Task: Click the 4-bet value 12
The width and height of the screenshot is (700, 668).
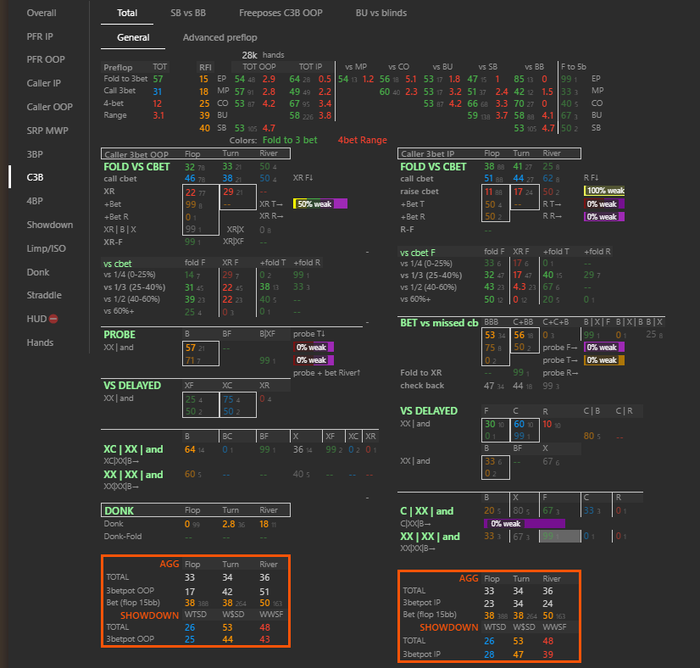Action: click(x=157, y=104)
